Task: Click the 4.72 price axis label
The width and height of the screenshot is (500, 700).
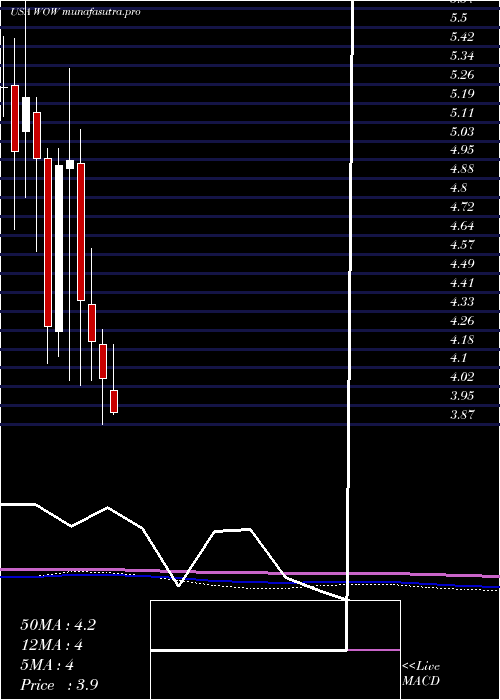Action: 462,207
